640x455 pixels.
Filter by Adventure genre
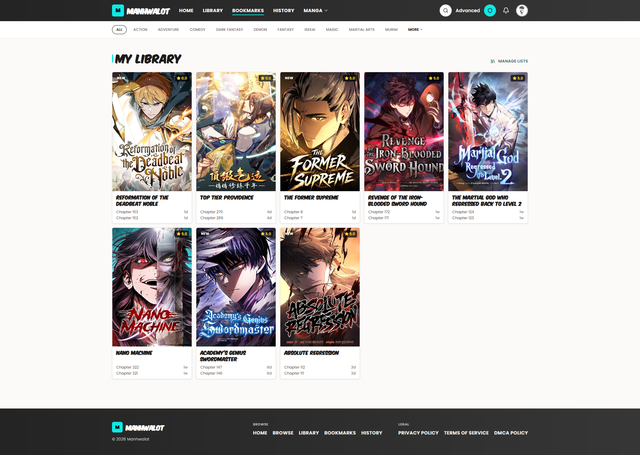[x=169, y=29]
